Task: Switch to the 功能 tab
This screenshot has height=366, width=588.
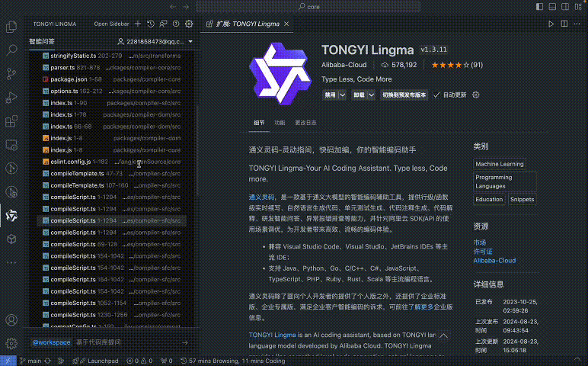Action: click(280, 123)
